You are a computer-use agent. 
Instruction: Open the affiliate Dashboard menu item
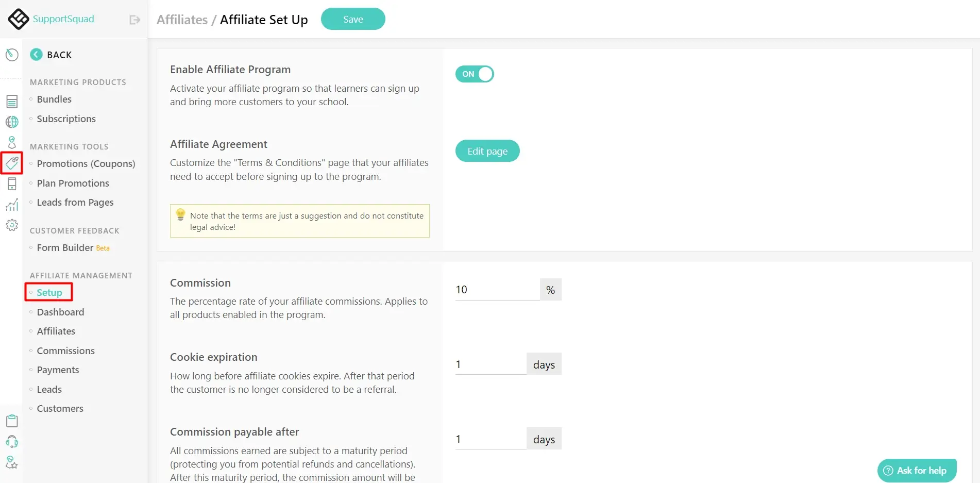(x=60, y=312)
